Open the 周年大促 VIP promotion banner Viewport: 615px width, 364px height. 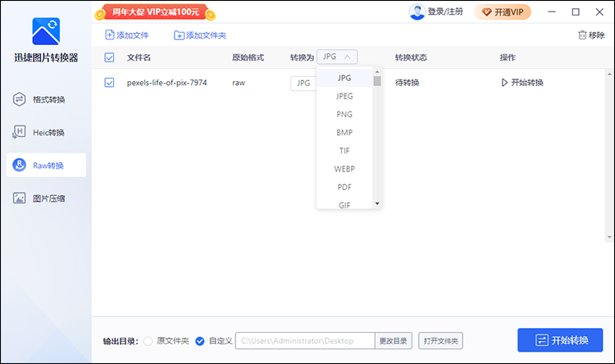click(155, 12)
